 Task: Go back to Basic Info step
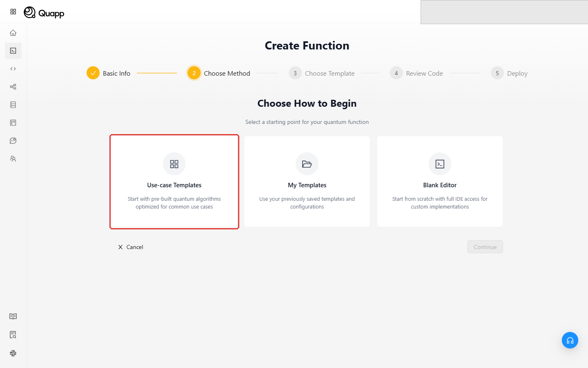point(109,73)
